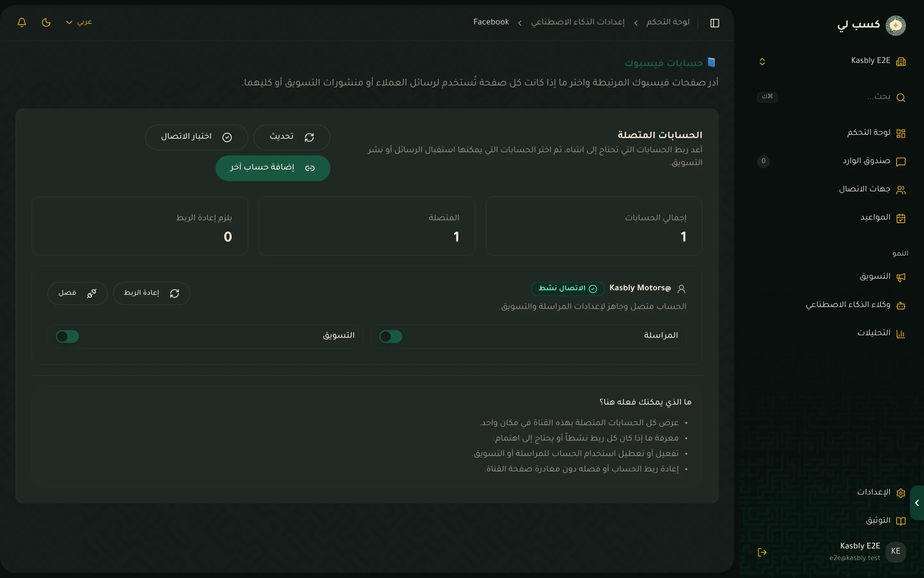Click the اختبار الاتصال button
Screen dimensions: 924x578
point(196,137)
